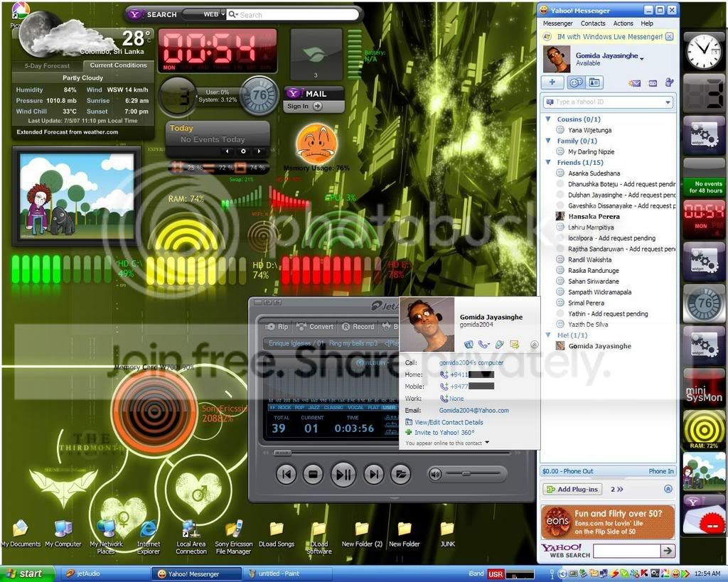
Task: Open the Type a Yahoo! ID dropdown arrow
Action: pos(668,102)
